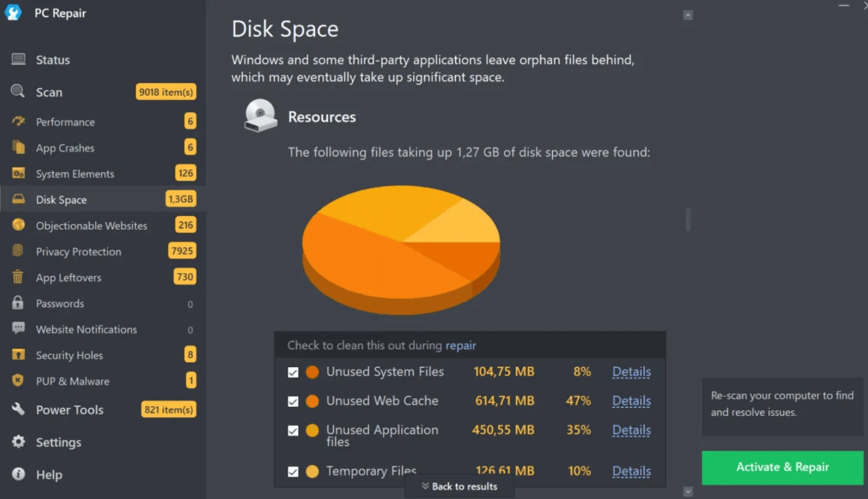Click the Performance gauge icon in sidebar

[x=19, y=122]
